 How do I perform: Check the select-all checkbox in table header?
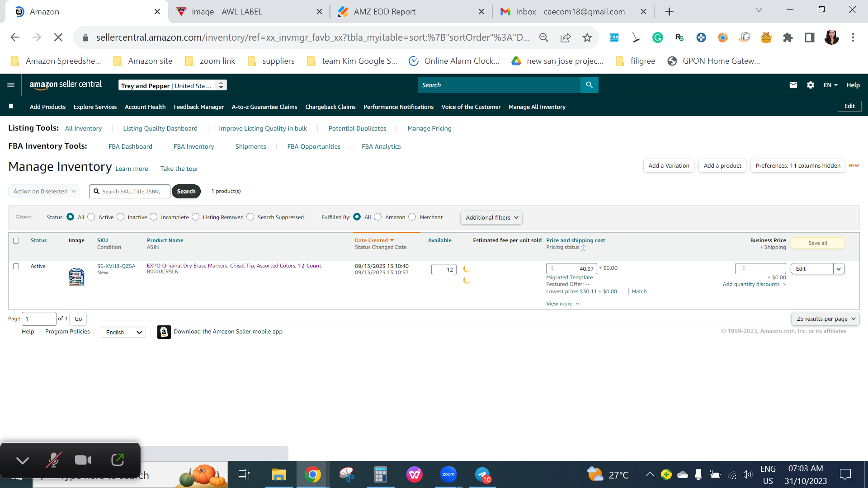(16, 240)
